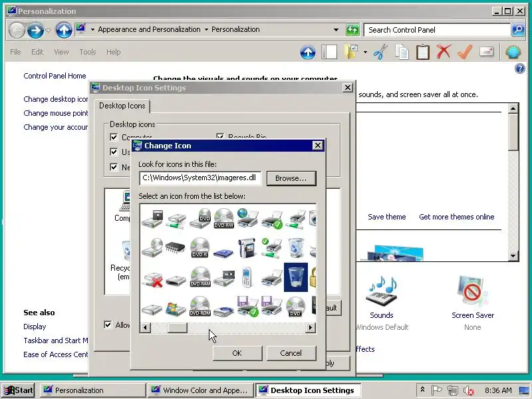Screen dimensions: 532x399
Task: Switch to Window Color and Appearance taskbar button
Action: tap(201, 390)
